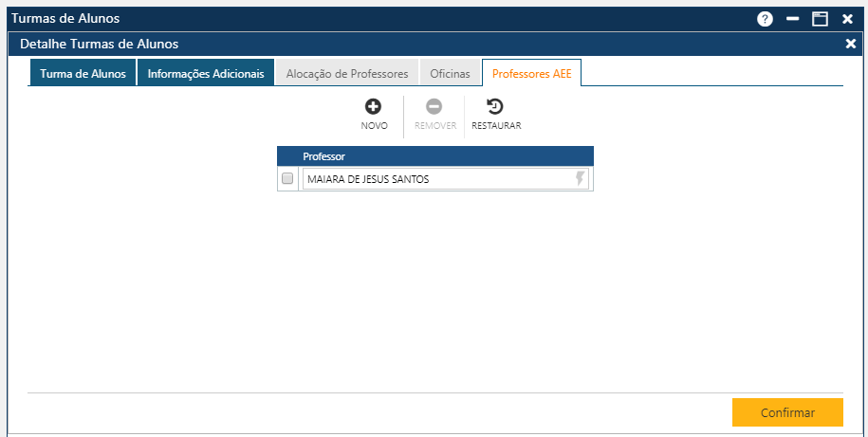Viewport: 868px width, 437px height.
Task: Tick checkbox for MAIARA DE JESUS SANTOS
Action: point(287,178)
